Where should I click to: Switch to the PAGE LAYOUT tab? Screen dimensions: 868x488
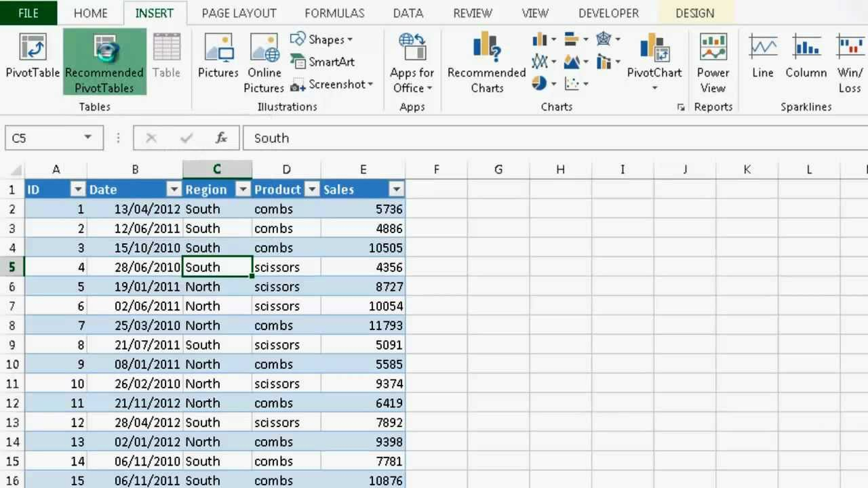(x=239, y=13)
